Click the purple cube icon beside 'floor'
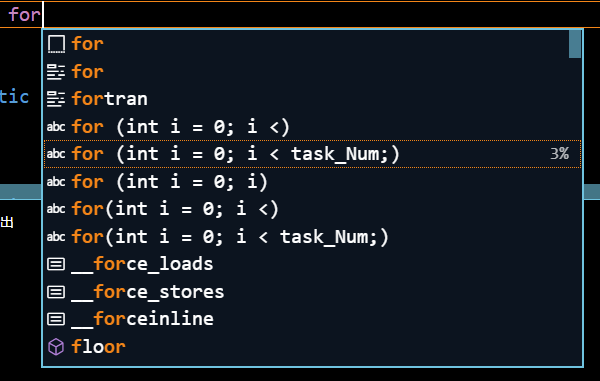600x381 pixels. [x=56, y=347]
